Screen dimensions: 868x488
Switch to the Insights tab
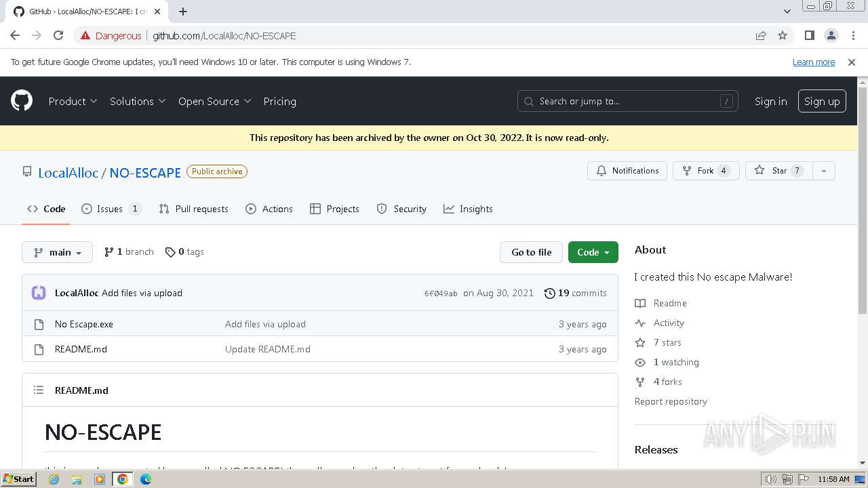[468, 209]
